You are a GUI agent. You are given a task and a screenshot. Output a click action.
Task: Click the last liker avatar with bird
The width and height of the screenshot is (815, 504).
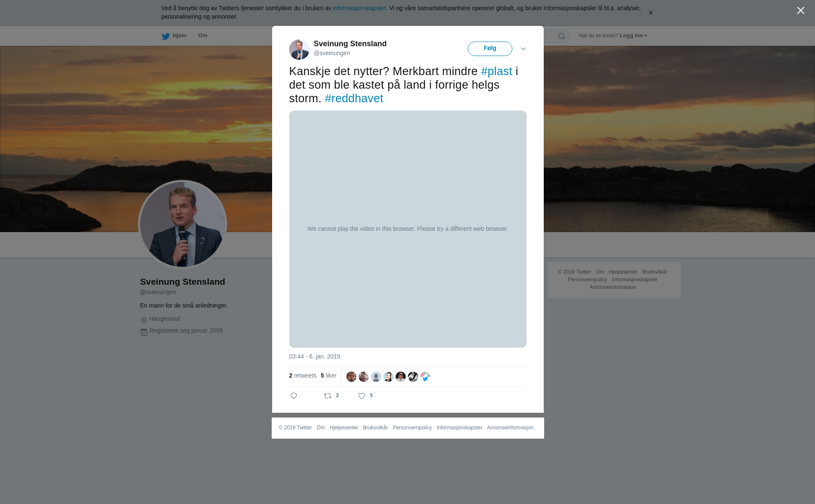(x=425, y=377)
